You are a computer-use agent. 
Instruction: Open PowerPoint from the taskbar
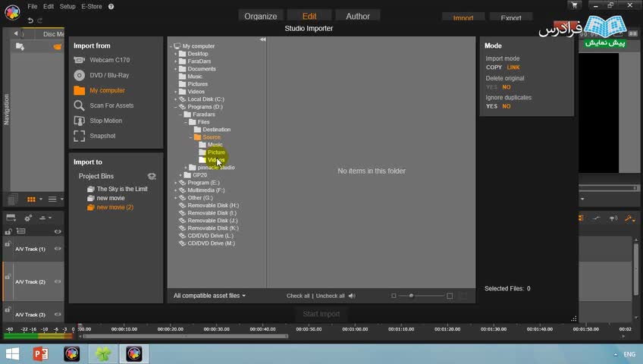pyautogui.click(x=40, y=353)
